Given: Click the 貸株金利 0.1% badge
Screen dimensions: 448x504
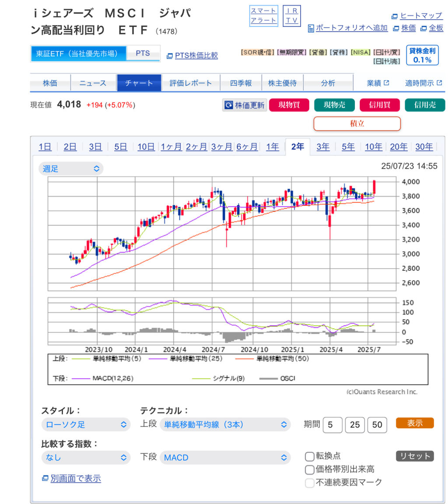Looking at the screenshot, I should tap(422, 55).
